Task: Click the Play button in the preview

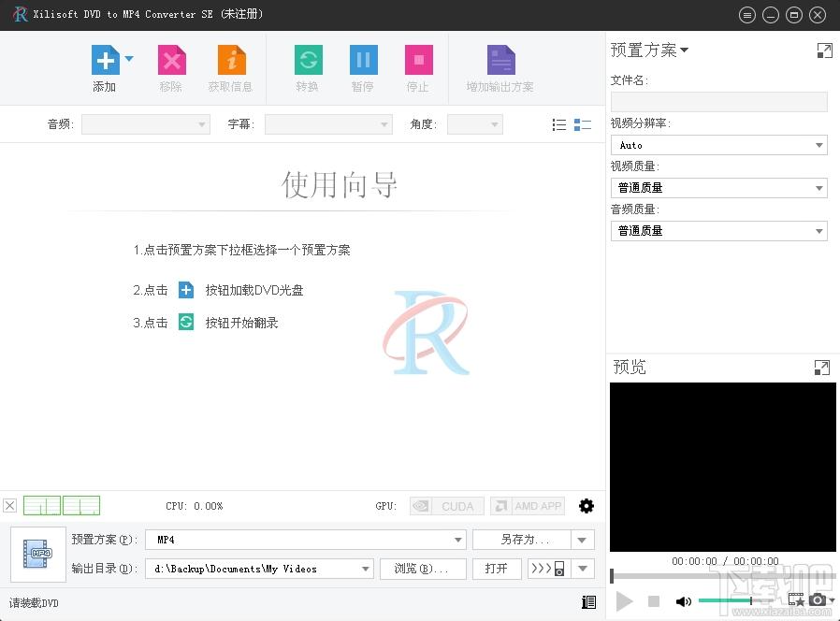Action: click(x=624, y=601)
